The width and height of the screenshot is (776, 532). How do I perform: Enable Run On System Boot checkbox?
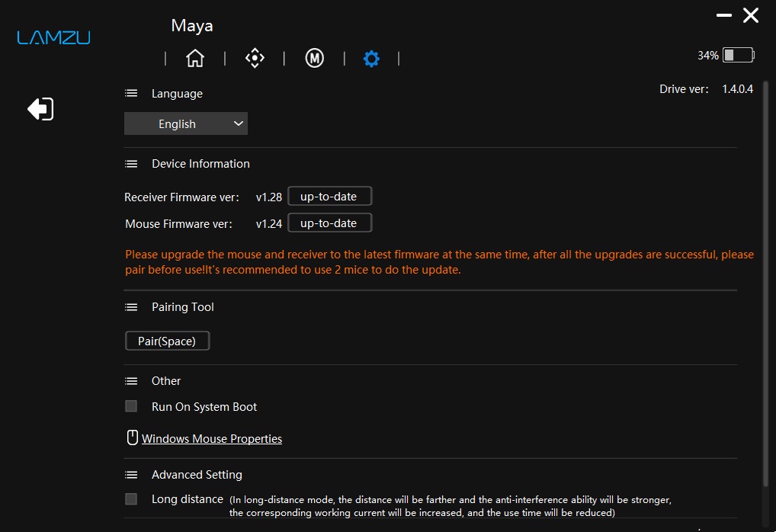point(131,406)
